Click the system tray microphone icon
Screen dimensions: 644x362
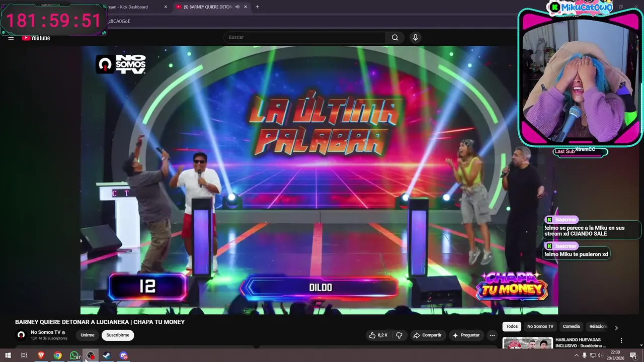tap(584, 355)
